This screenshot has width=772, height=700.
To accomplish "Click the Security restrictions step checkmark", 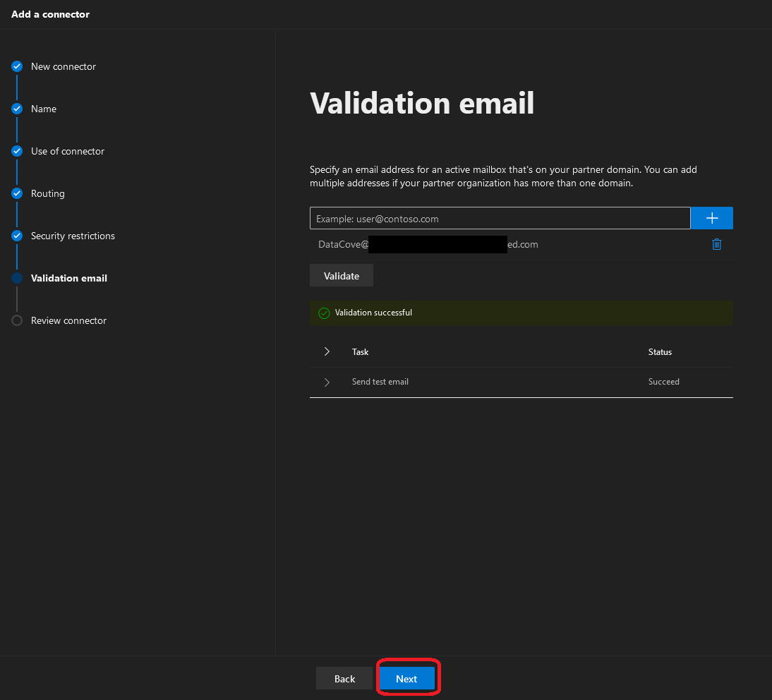I will (17, 236).
